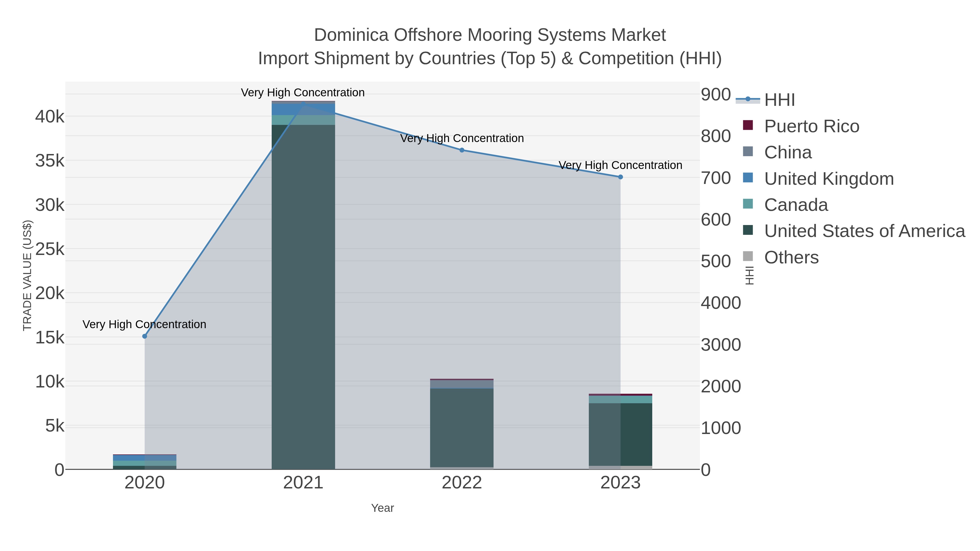The width and height of the screenshot is (980, 551).
Task: Toggle China series in legend
Action: [777, 152]
